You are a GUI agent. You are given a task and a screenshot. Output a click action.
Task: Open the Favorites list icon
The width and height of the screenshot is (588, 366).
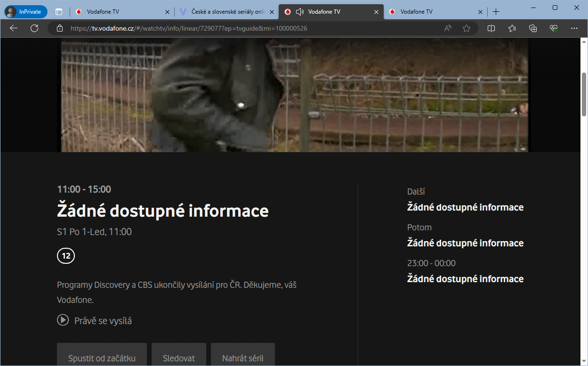tap(512, 28)
